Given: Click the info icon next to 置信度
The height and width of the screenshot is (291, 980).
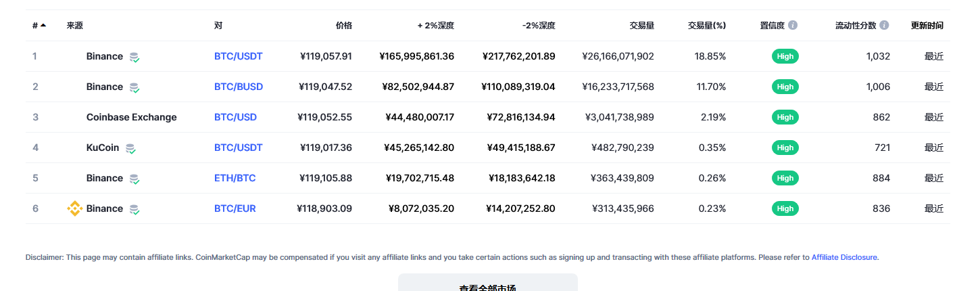Looking at the screenshot, I should point(793,26).
